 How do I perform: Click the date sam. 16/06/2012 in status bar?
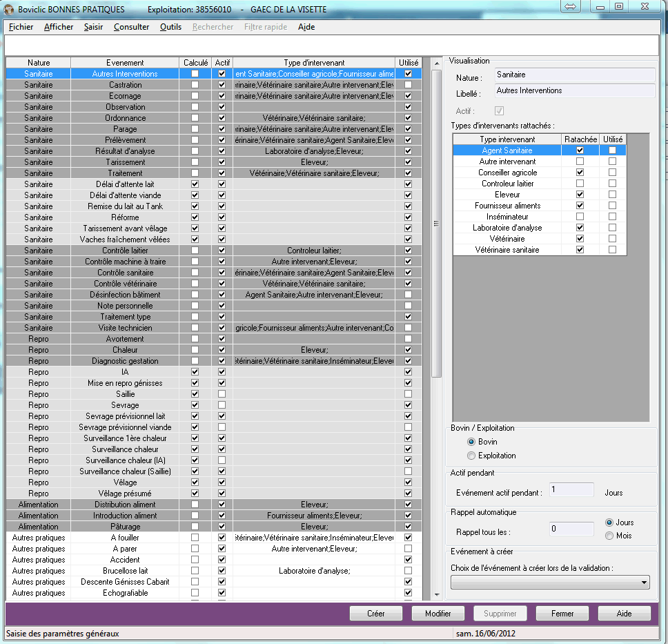pyautogui.click(x=486, y=634)
